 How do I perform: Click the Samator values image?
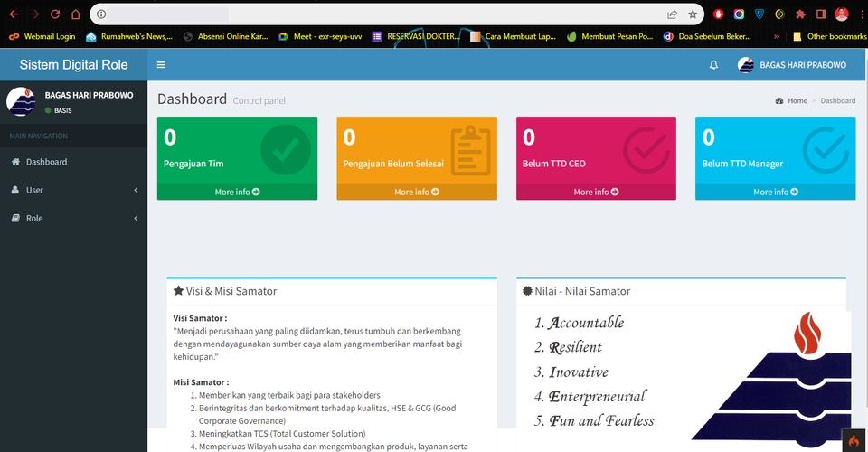[686, 379]
